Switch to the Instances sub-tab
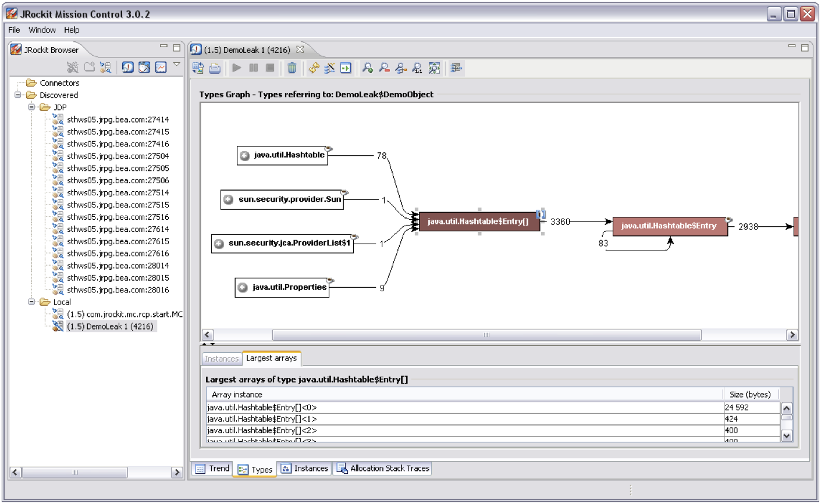This screenshot has height=504, width=821. pyautogui.click(x=222, y=359)
